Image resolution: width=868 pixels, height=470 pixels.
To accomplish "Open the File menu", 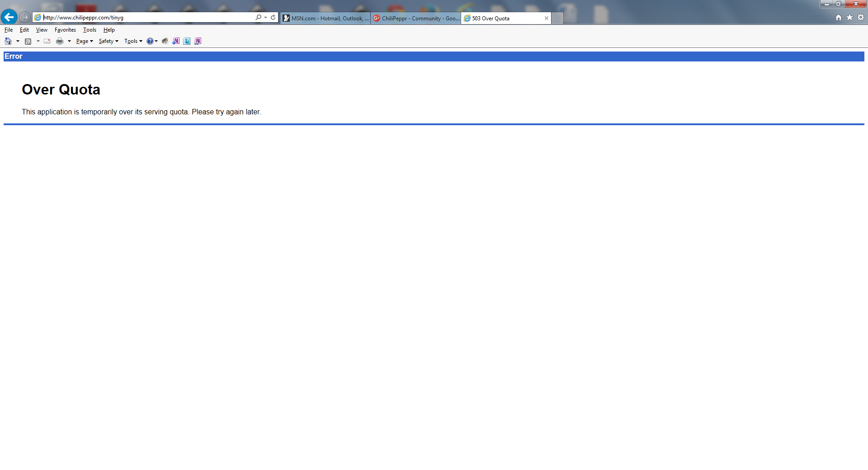I will [9, 30].
